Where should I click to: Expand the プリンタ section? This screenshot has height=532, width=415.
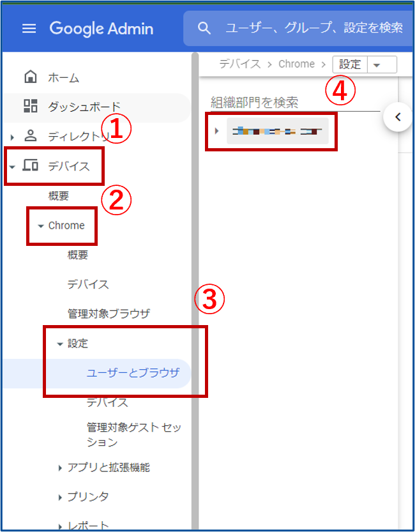pos(84,497)
